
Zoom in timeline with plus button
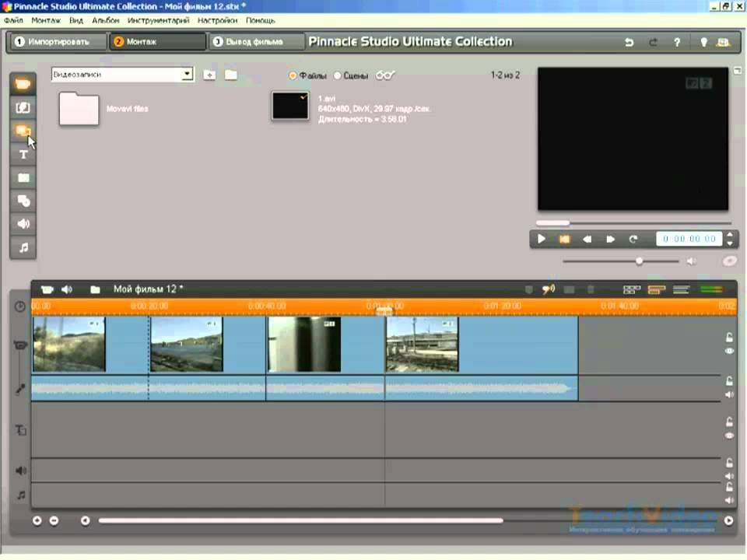[37, 521]
